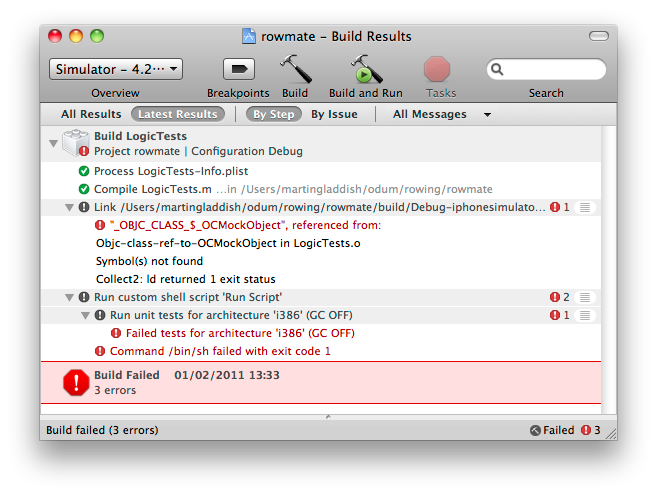
Task: Click the Breakpoints toolbar icon
Action: point(238,69)
